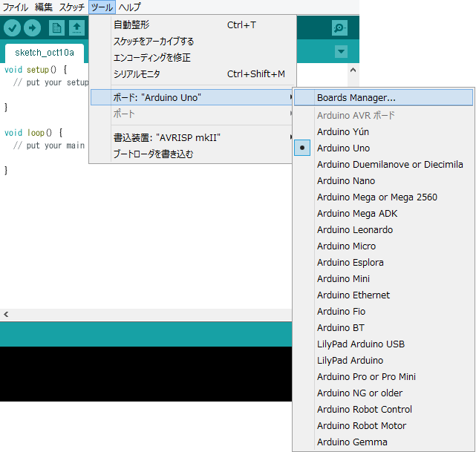Select Arduino Micro board
This screenshot has width=476, height=452.
click(x=383, y=246)
